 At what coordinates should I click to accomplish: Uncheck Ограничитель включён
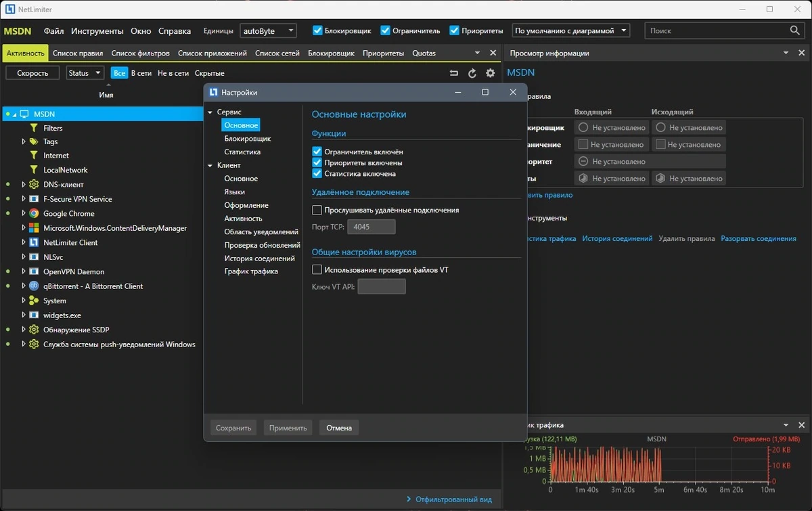click(317, 152)
